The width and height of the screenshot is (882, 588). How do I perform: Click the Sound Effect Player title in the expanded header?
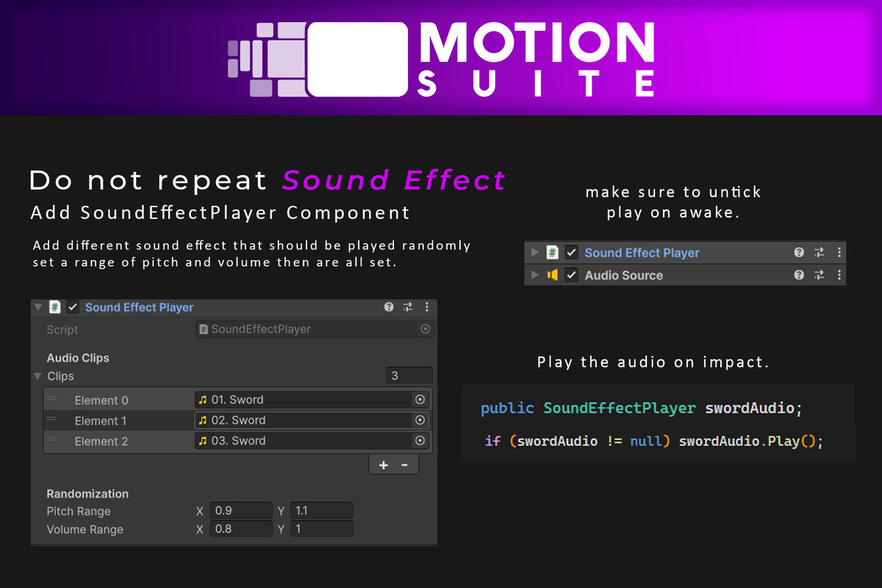point(140,307)
